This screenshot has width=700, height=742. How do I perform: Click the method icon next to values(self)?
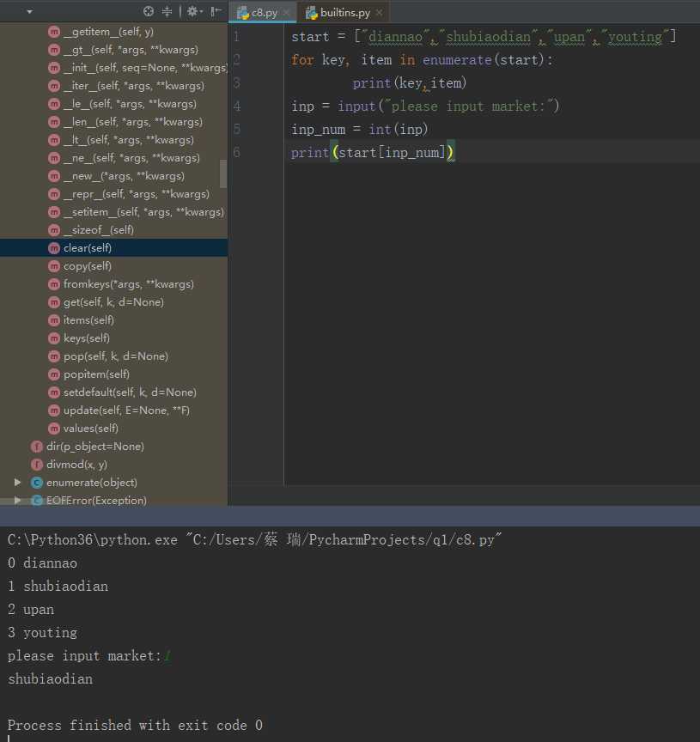(x=54, y=429)
